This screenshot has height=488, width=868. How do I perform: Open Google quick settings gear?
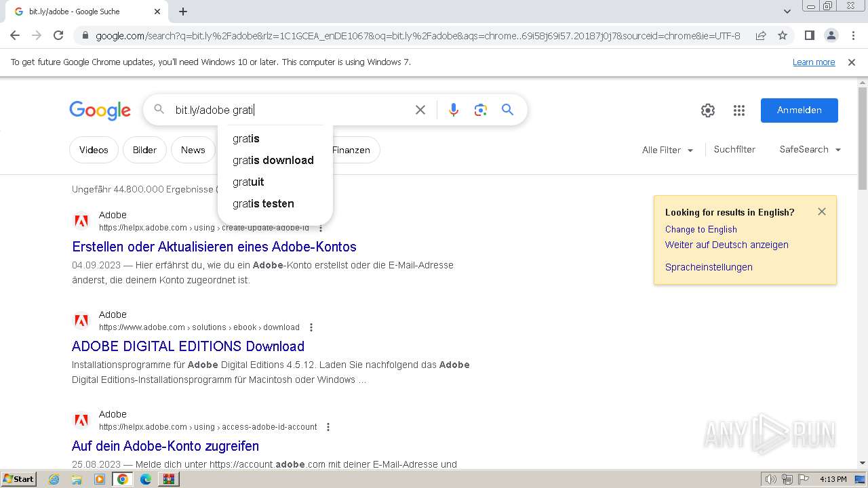click(708, 110)
